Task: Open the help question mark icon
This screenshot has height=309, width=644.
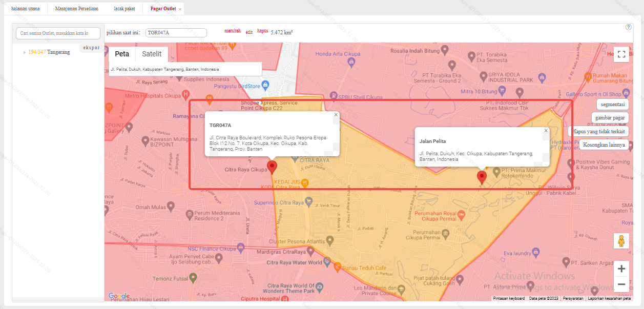Action: click(x=628, y=27)
